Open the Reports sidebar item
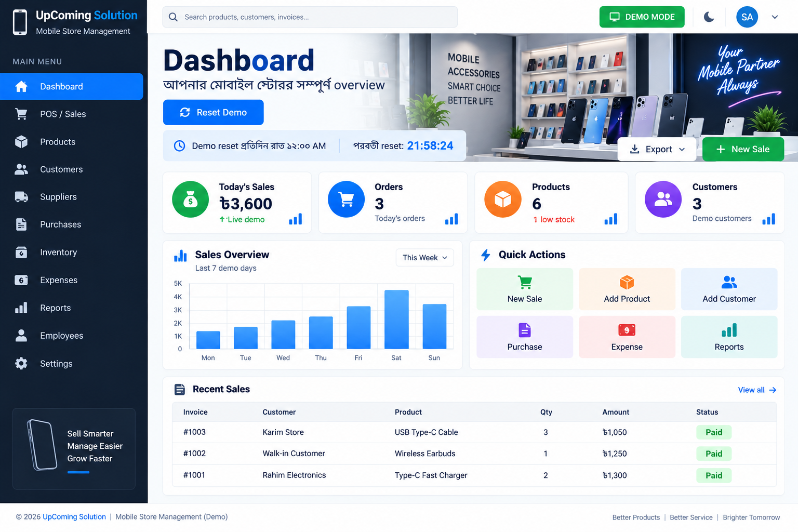The image size is (798, 532). click(72, 308)
